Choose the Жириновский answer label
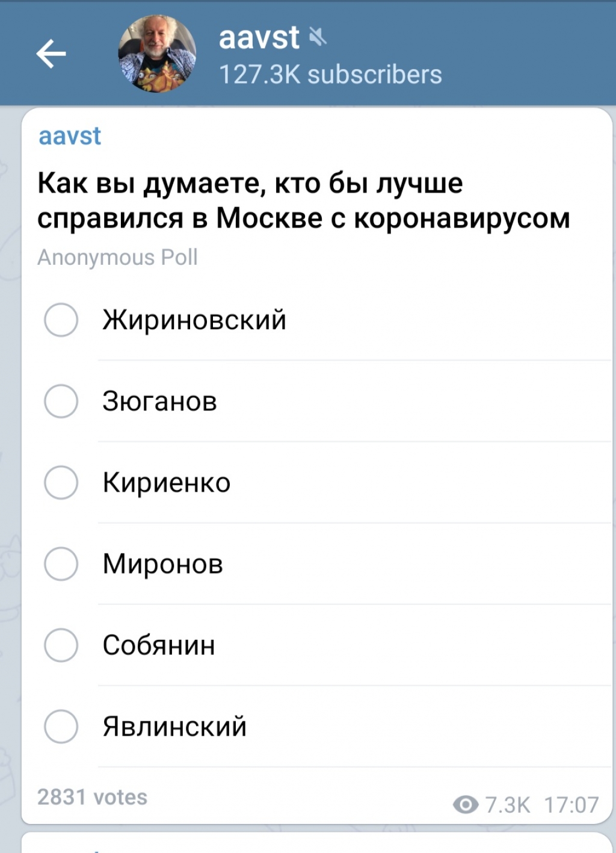 tap(194, 320)
